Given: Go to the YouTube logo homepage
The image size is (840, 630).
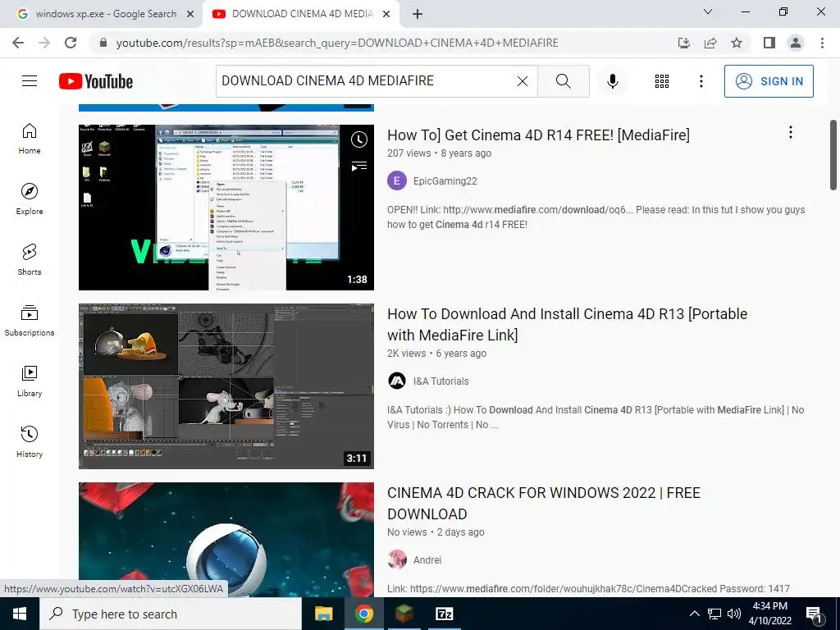Looking at the screenshot, I should [96, 81].
